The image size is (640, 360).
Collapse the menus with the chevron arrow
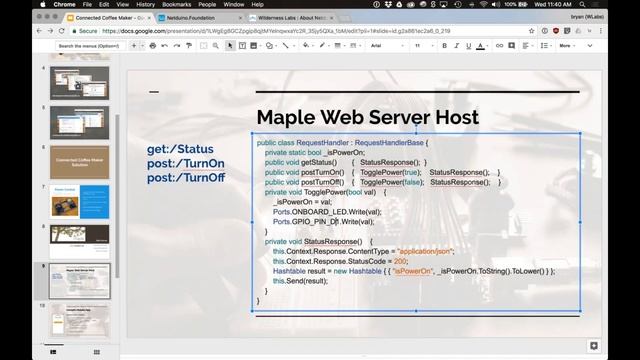click(590, 46)
